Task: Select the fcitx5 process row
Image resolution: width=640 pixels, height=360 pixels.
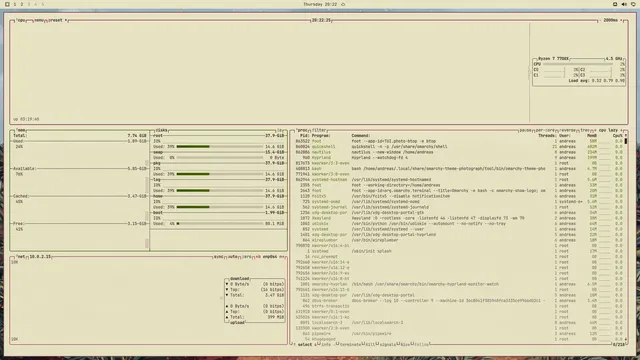Action: (x=459, y=196)
